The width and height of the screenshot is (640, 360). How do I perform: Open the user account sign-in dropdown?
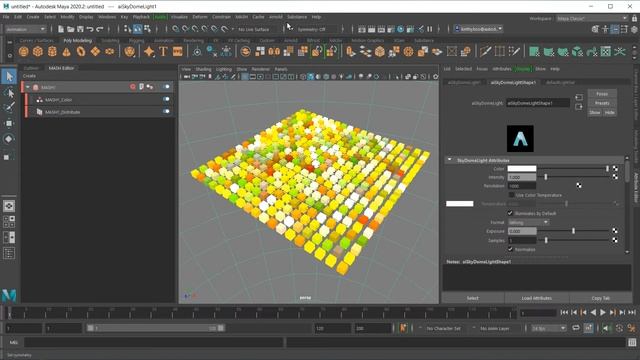coord(478,29)
